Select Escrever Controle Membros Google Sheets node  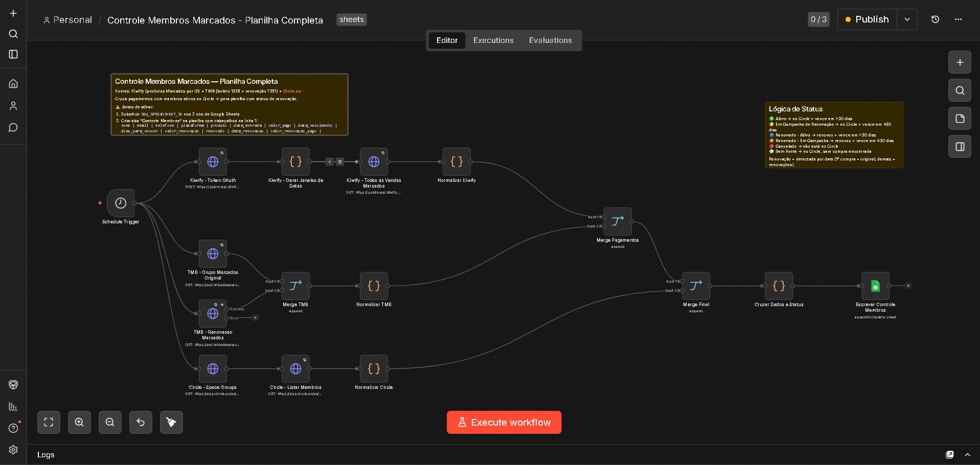[x=875, y=286]
